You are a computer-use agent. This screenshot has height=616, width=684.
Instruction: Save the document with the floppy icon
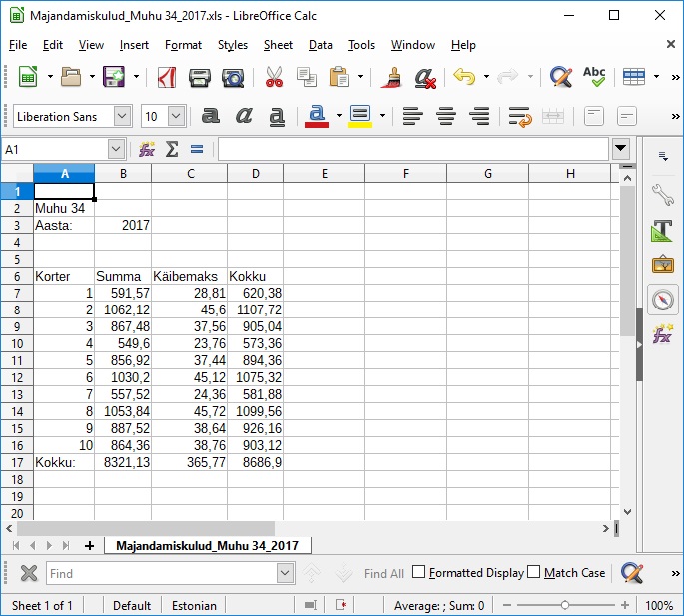point(114,77)
